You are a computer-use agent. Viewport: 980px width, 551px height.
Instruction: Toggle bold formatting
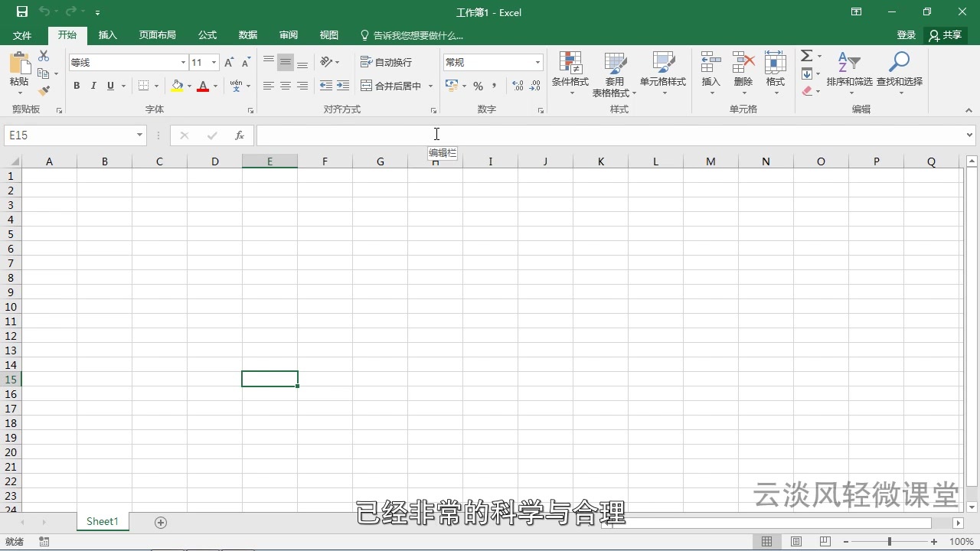click(x=77, y=86)
